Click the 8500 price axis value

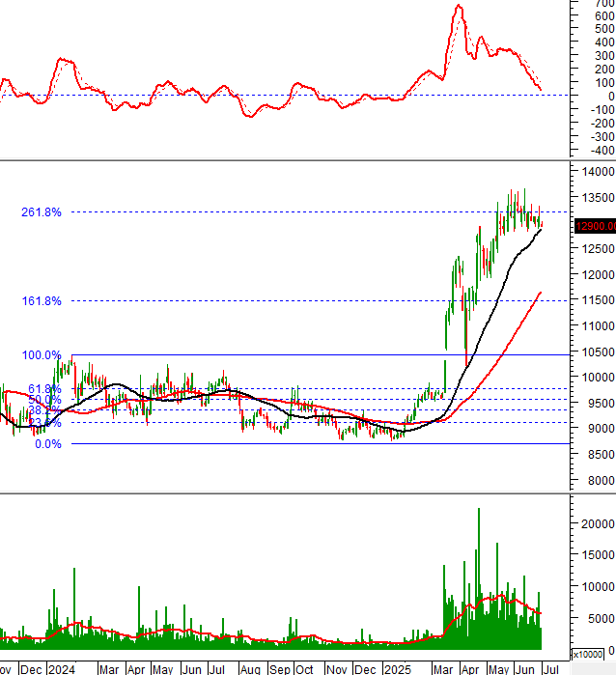[x=601, y=455]
